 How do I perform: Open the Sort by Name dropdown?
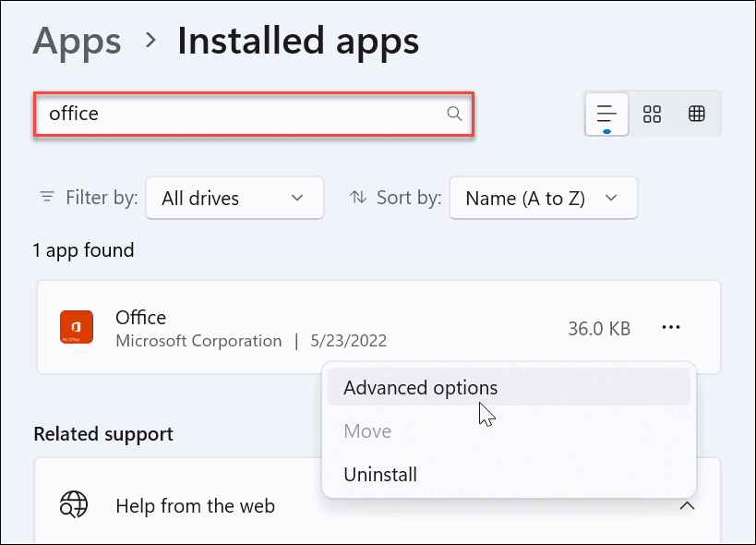coord(543,197)
